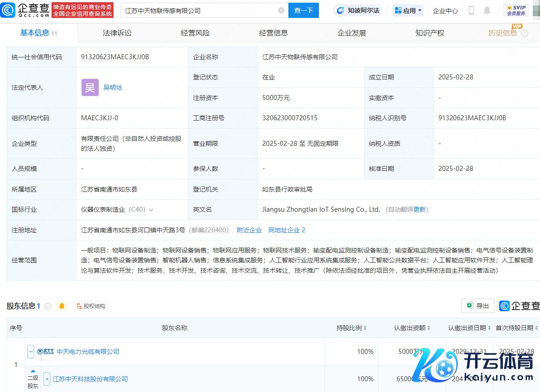Click the 吴 avatar of legal representative

pyautogui.click(x=90, y=87)
